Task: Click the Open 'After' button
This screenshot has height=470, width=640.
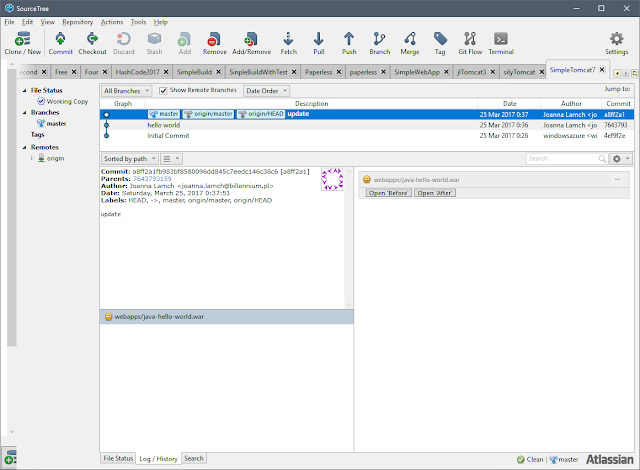Action: (435, 193)
